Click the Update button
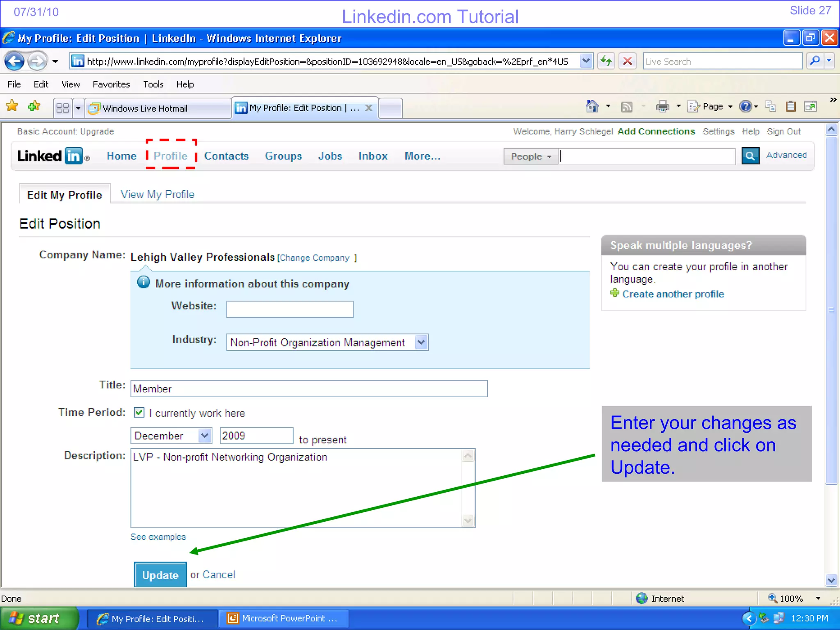Image resolution: width=840 pixels, height=630 pixels. coord(160,575)
